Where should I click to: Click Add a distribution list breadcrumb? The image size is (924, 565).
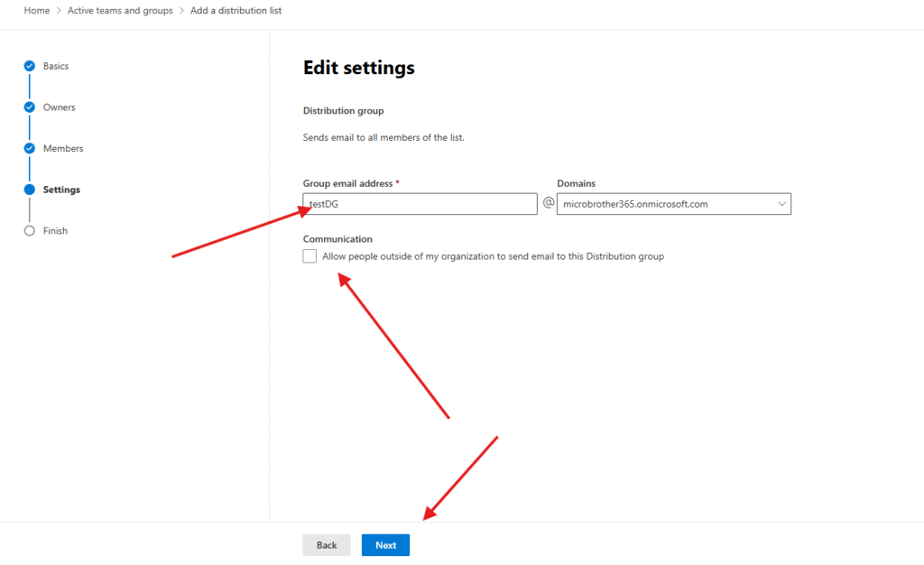point(236,11)
